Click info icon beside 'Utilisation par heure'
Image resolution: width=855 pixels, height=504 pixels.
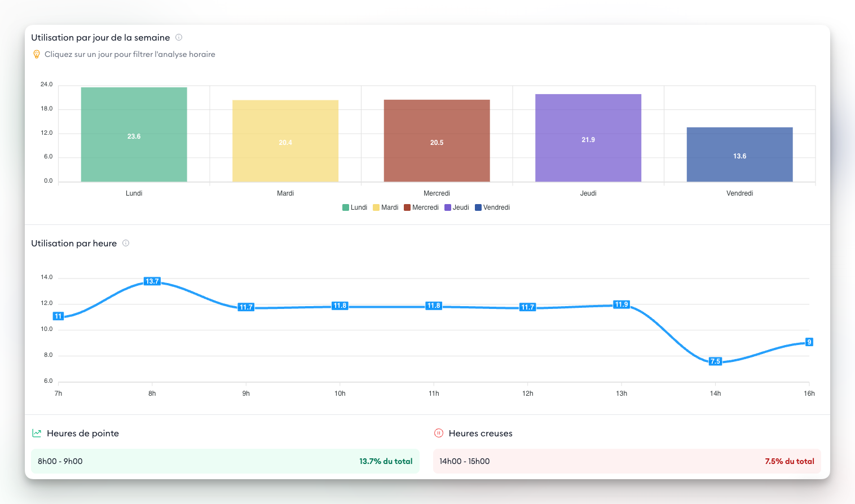coord(126,243)
